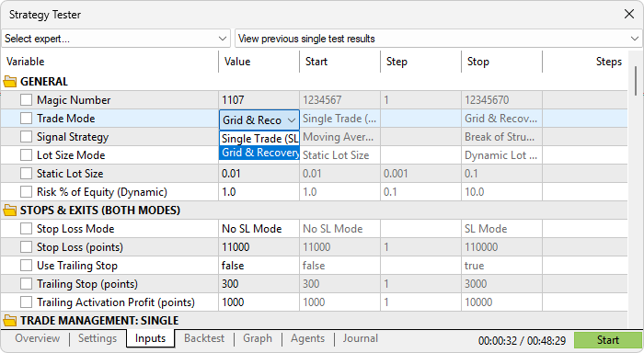Click Trade Mode Stop cell Grid & Recov...

click(x=502, y=119)
